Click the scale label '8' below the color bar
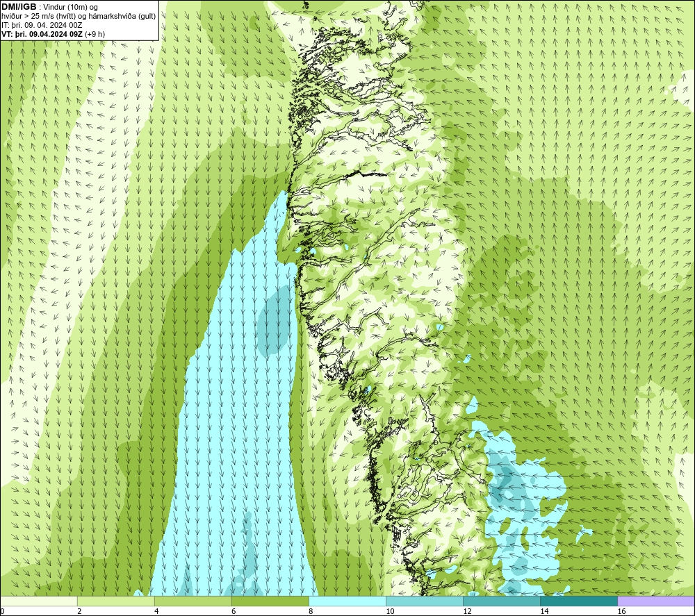The image size is (695, 616). 311,612
